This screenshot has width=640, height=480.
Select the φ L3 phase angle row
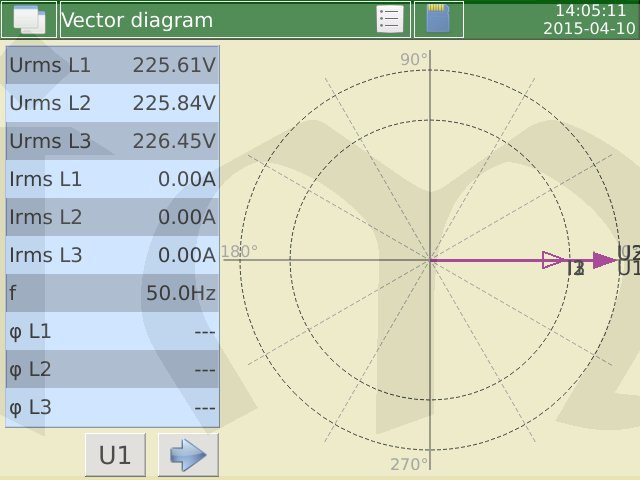(x=112, y=408)
